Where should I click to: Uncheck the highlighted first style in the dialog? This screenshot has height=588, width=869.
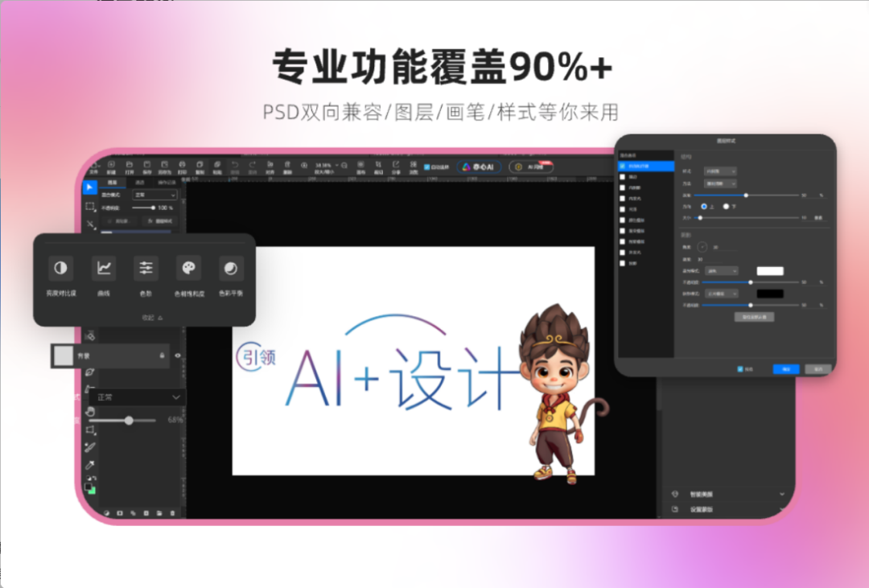622,166
